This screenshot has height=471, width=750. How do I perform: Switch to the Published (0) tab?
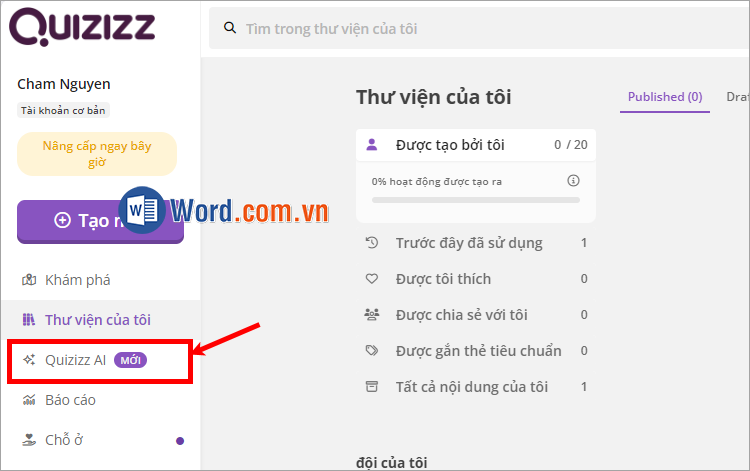(x=665, y=97)
